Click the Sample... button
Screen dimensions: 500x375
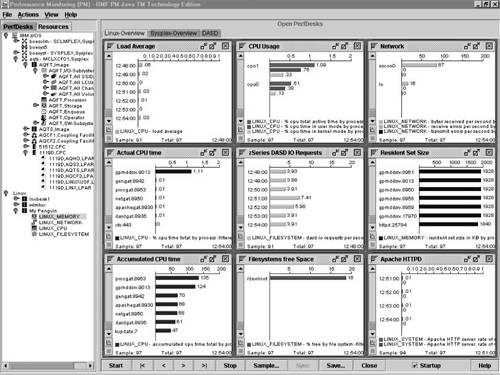click(x=266, y=366)
